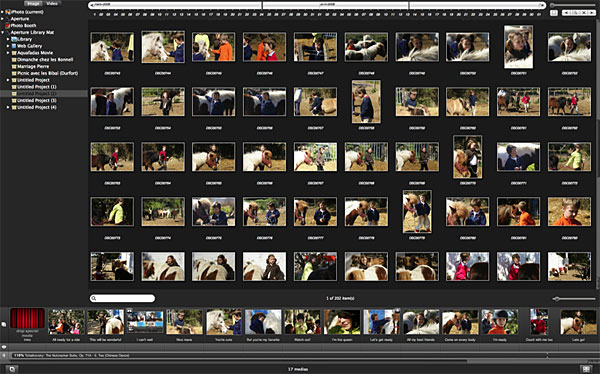
Task: Select Dimanche chez les Bonnell project
Action: point(45,60)
